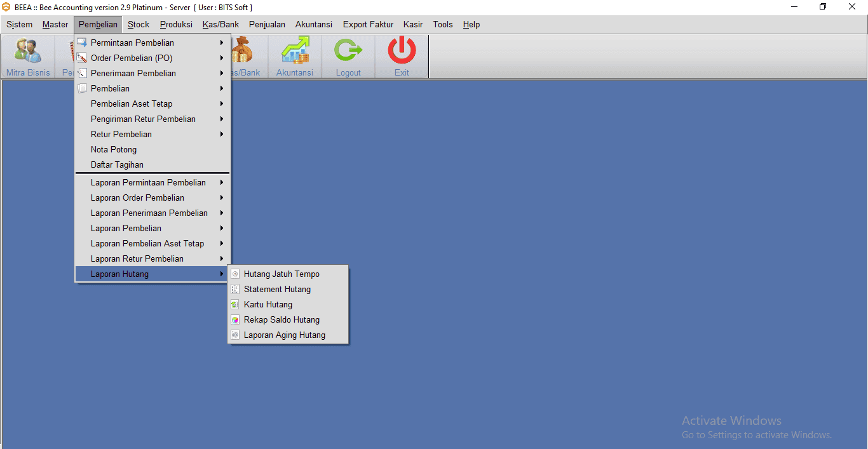
Task: Open the Penjualan menu in menu bar
Action: point(267,25)
